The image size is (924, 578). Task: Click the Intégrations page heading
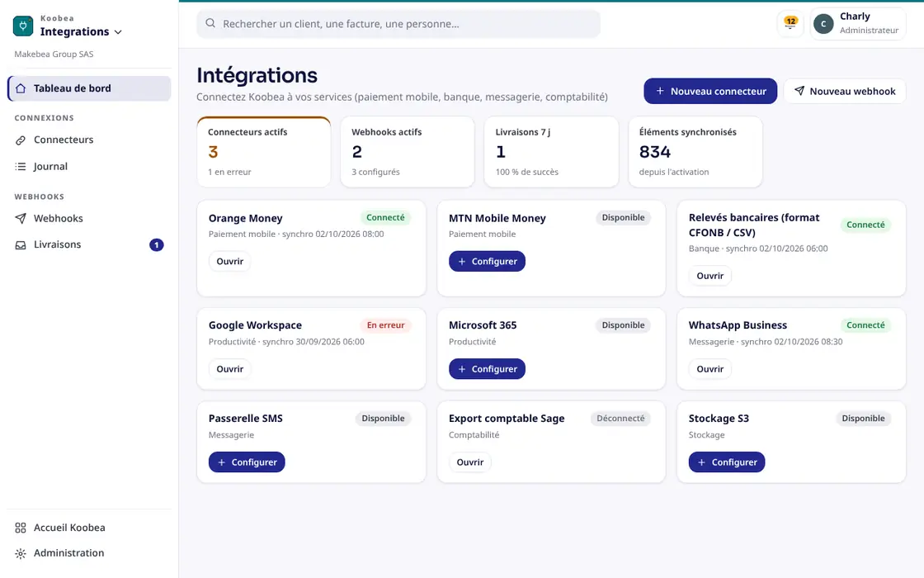[257, 75]
